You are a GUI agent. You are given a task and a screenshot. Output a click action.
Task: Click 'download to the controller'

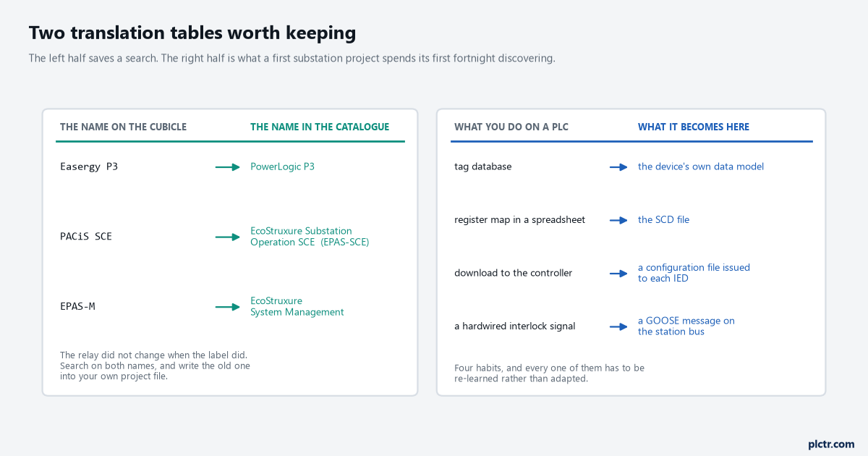pos(514,273)
